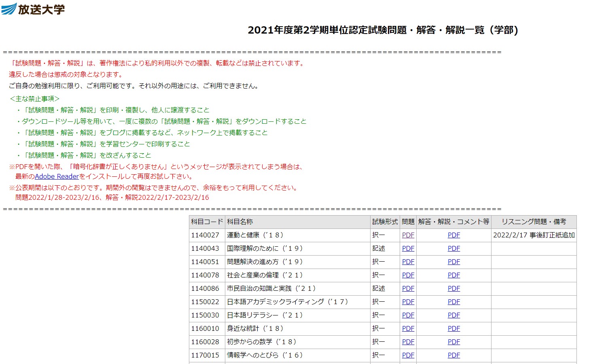Open the 解答・解説 PDF for 日本語リテラシー

[453, 315]
